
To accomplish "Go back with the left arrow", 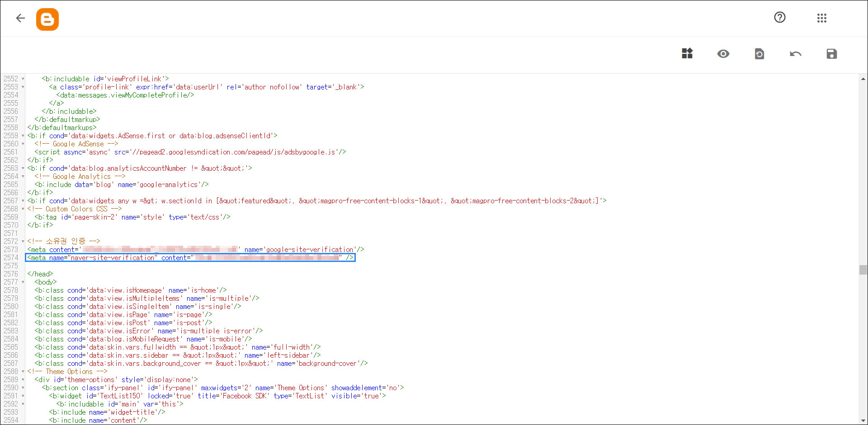I will coord(20,18).
